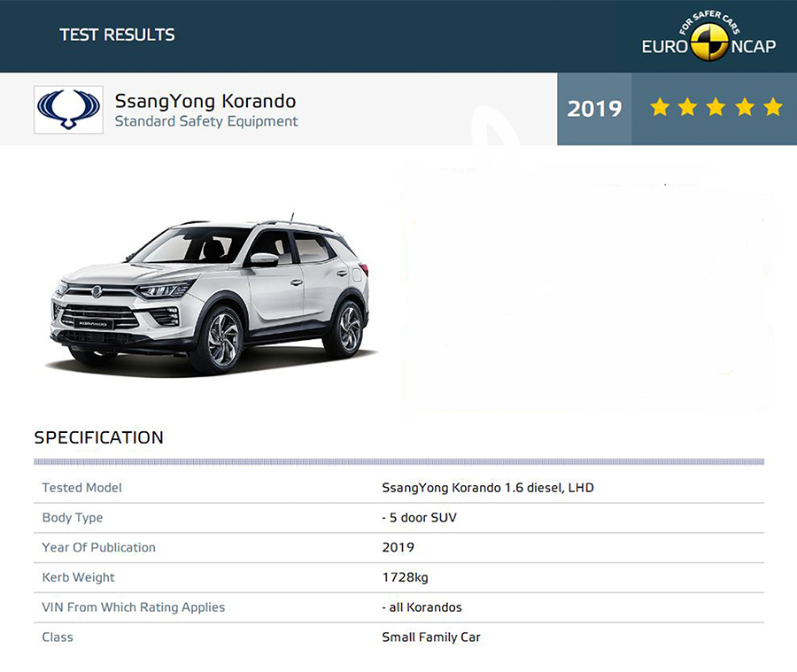The height and width of the screenshot is (672, 797).
Task: Click the SPECIFICATION section heading
Action: pos(98,437)
